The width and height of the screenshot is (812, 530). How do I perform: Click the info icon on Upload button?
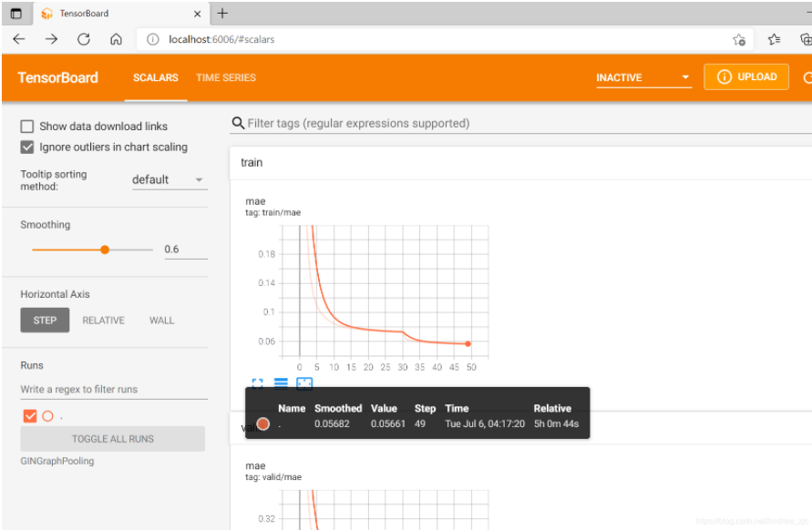724,77
